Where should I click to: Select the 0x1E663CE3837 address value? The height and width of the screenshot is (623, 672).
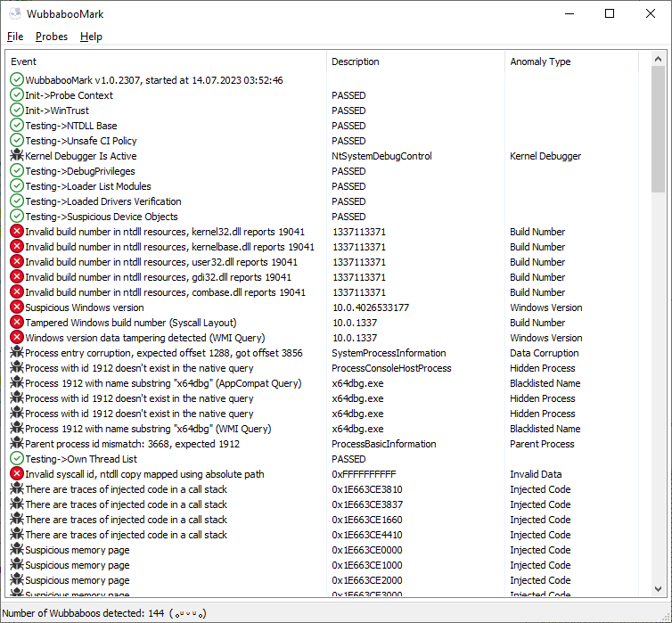pyautogui.click(x=367, y=504)
